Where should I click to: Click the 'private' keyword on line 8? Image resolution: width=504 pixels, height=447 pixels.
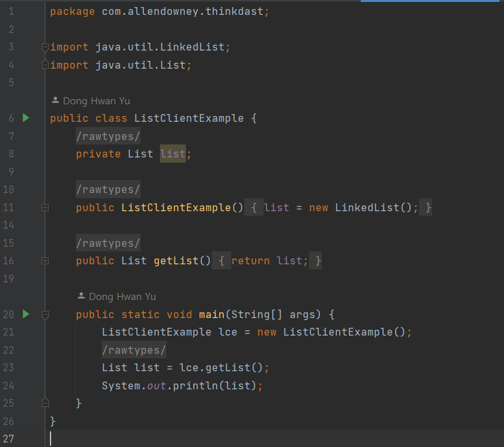[98, 154]
